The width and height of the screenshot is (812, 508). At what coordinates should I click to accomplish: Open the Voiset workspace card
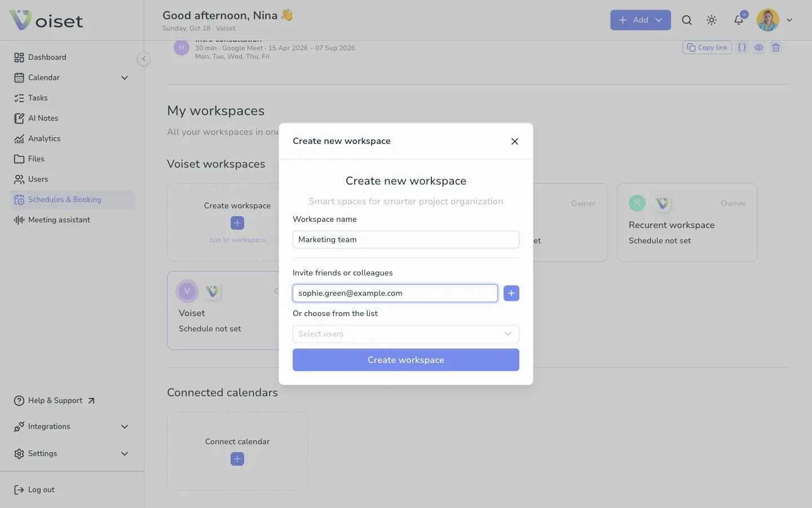[223, 310]
